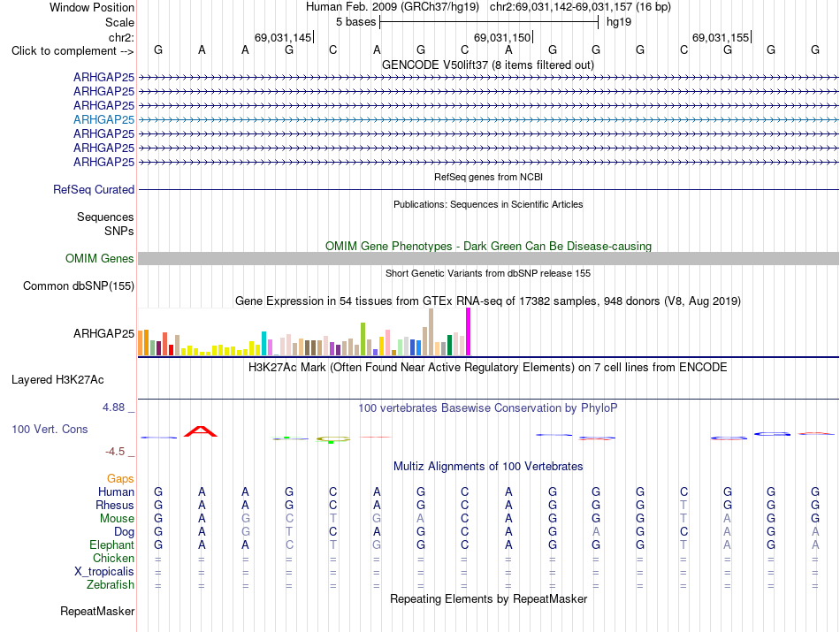Click the tallest tan bar in the GTEx chart
The width and height of the screenshot is (840, 632).
[431, 332]
